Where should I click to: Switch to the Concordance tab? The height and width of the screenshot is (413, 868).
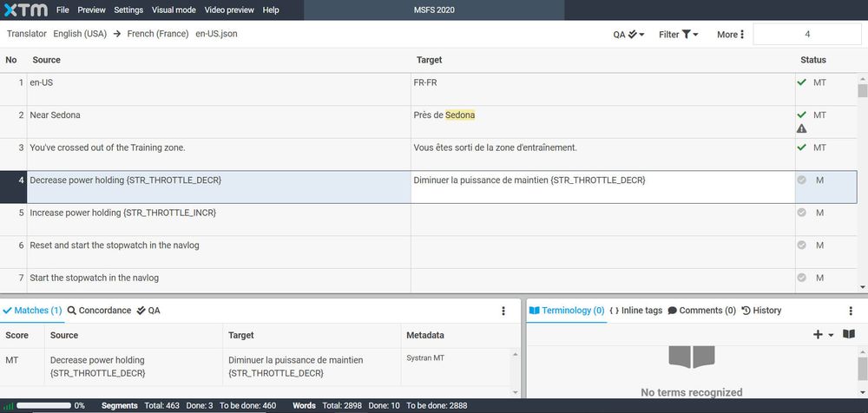[99, 311]
